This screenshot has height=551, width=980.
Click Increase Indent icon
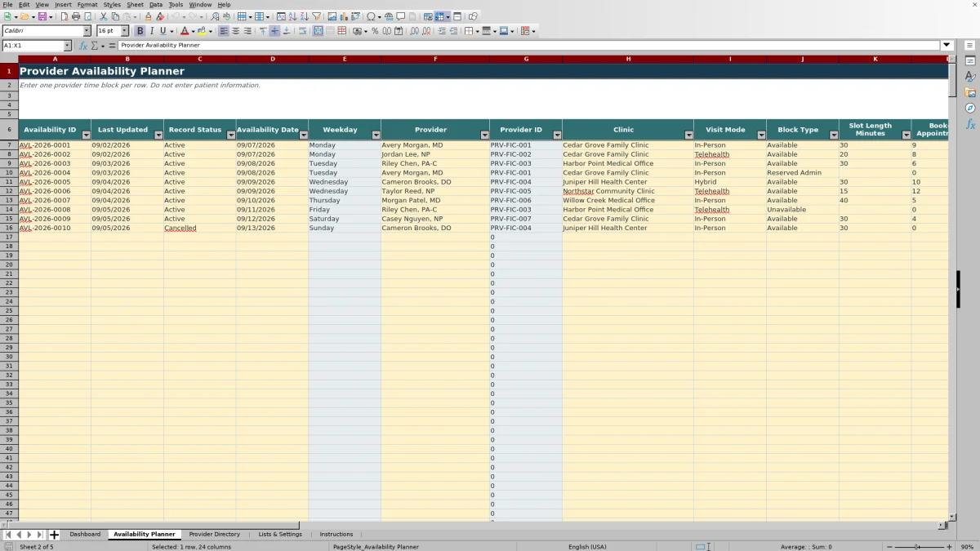[x=442, y=31]
